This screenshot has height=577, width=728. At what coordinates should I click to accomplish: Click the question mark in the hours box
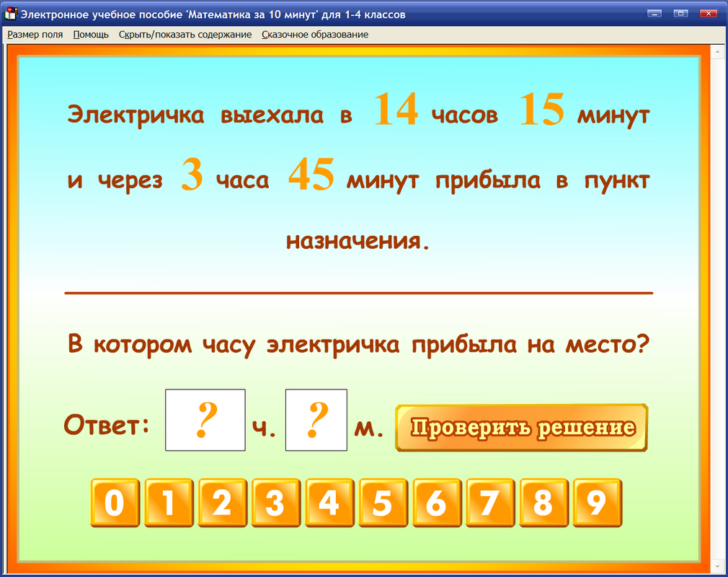pos(205,420)
